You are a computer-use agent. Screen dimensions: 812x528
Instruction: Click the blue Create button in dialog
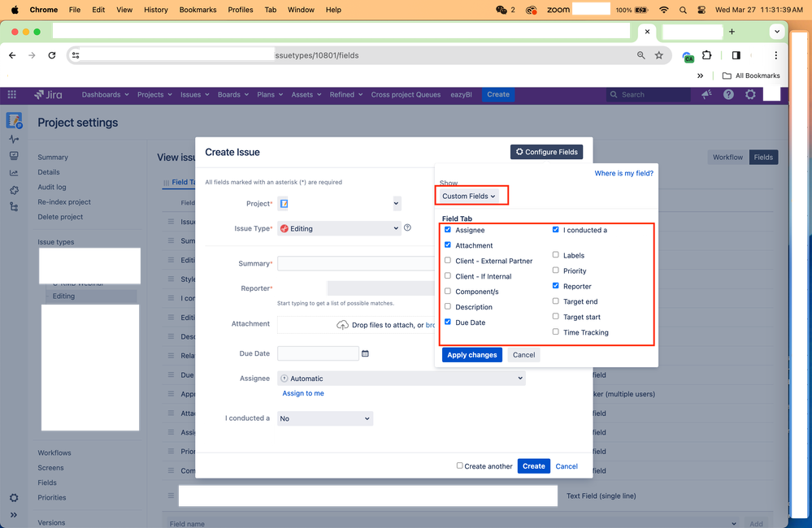[533, 466]
